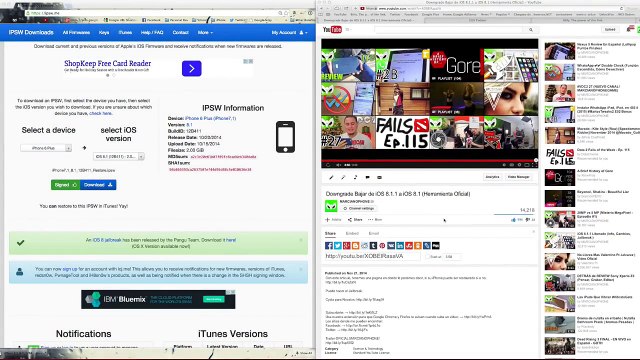Select the Share tab
Screen dimensions: 640x360
click(x=330, y=233)
